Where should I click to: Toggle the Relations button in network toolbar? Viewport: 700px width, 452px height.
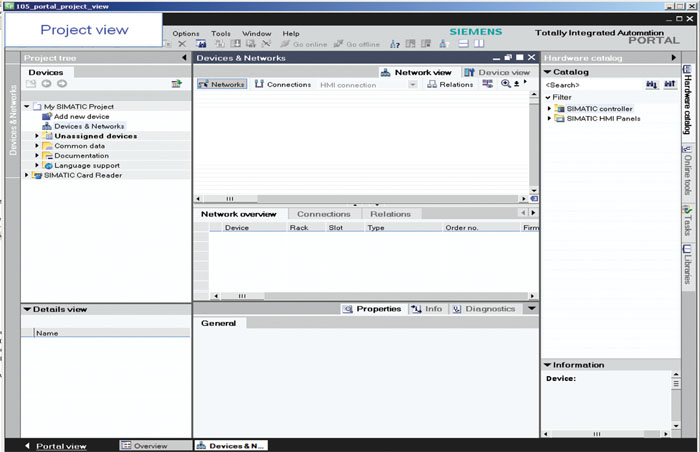[450, 84]
